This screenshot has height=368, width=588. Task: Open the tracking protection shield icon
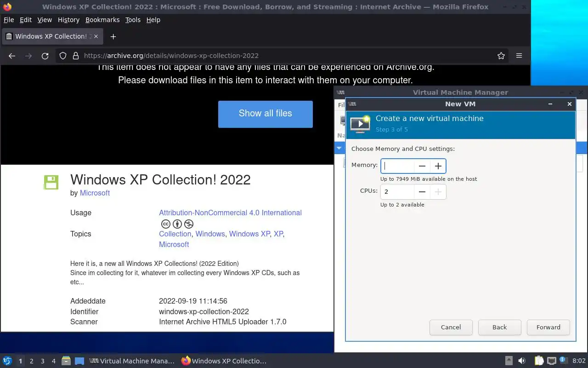(x=63, y=56)
